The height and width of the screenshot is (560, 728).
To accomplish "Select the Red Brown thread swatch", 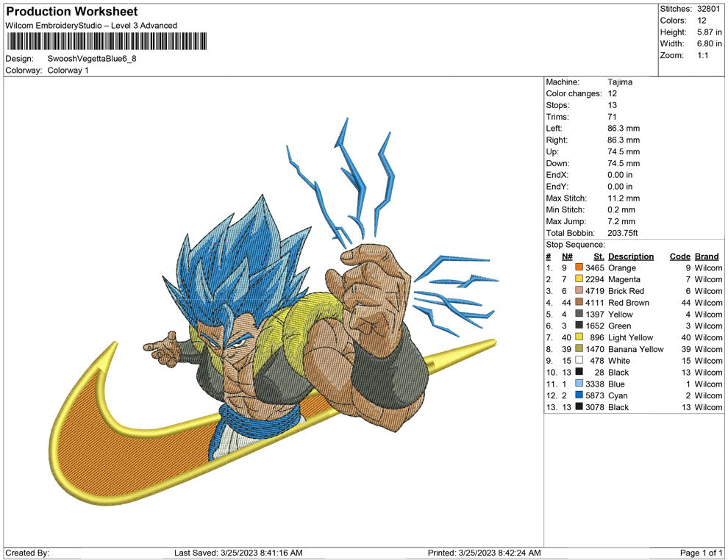I will coord(579,303).
